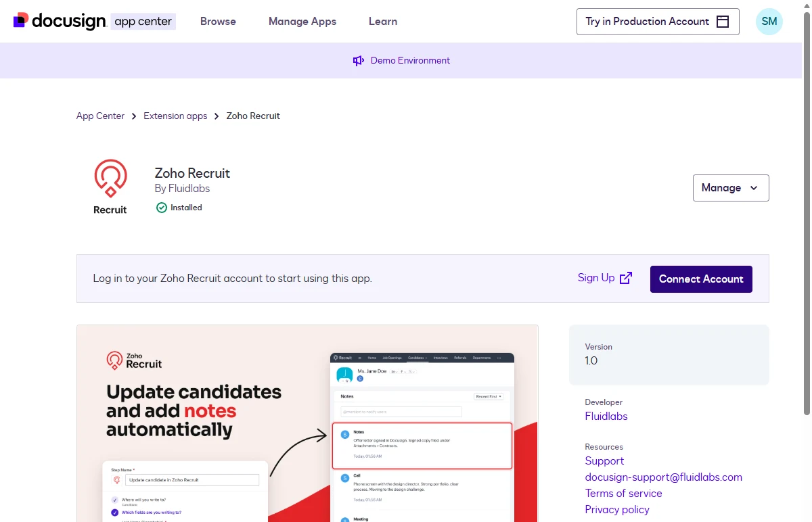Viewport: 812px width, 522px height.
Task: Click the Zoho Recruit app logo
Action: pyautogui.click(x=110, y=187)
